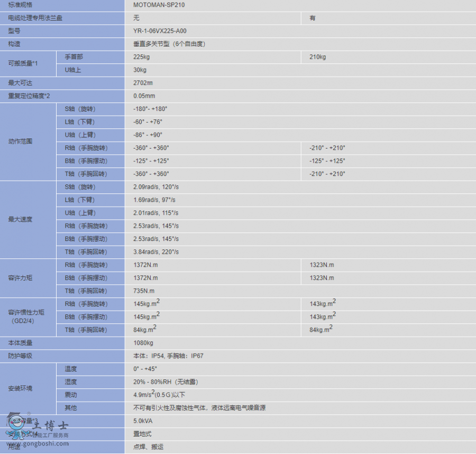Viewport: 476px width, 454px height.
Task: Click the 手首部 sub-label
Action: tap(74, 57)
